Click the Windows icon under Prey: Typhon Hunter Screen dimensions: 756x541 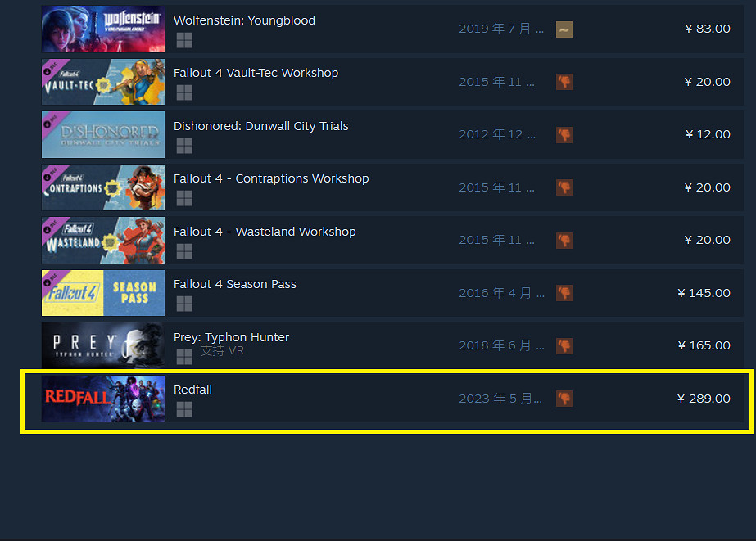[184, 357]
